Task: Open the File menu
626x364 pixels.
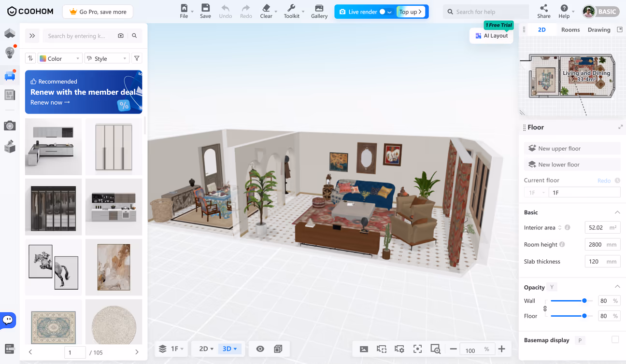Action: [x=184, y=12]
